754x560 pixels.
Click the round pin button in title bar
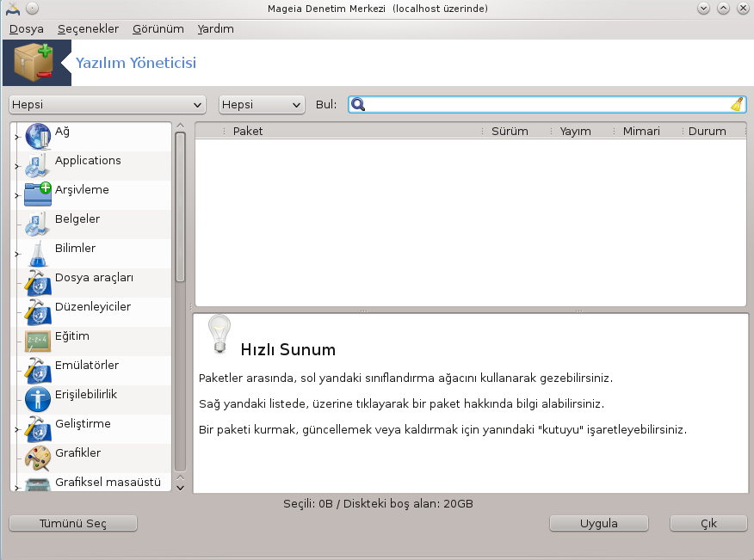tap(32, 8)
